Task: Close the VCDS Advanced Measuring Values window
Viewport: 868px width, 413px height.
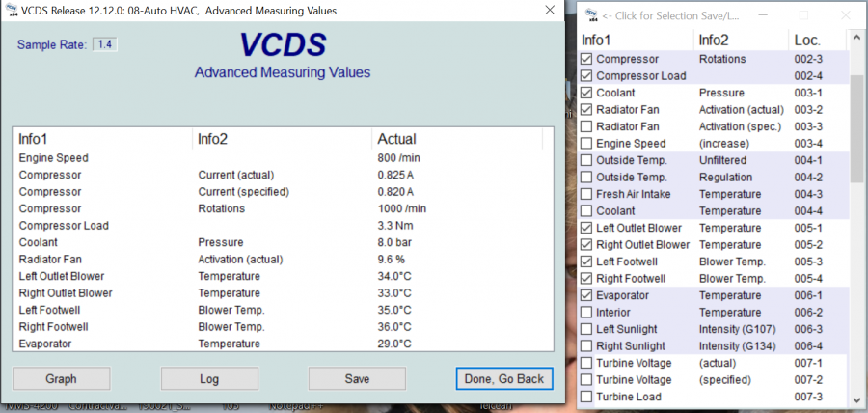Action: 548,11
